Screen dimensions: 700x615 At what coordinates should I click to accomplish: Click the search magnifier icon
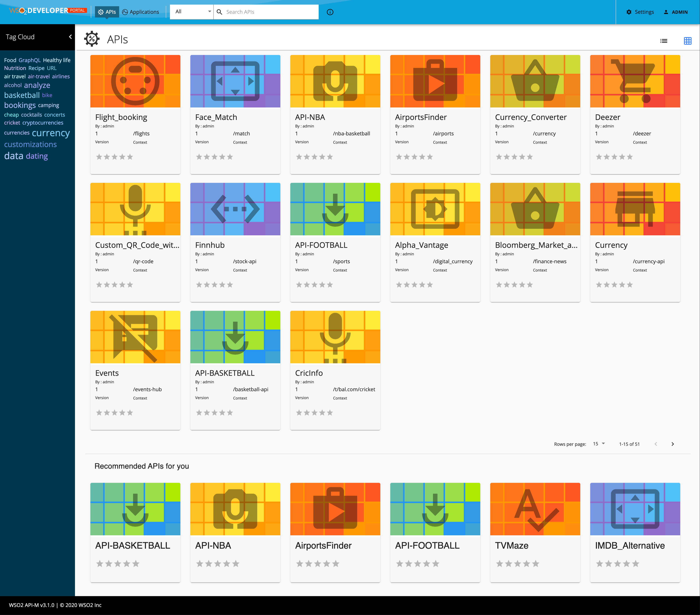pos(220,12)
